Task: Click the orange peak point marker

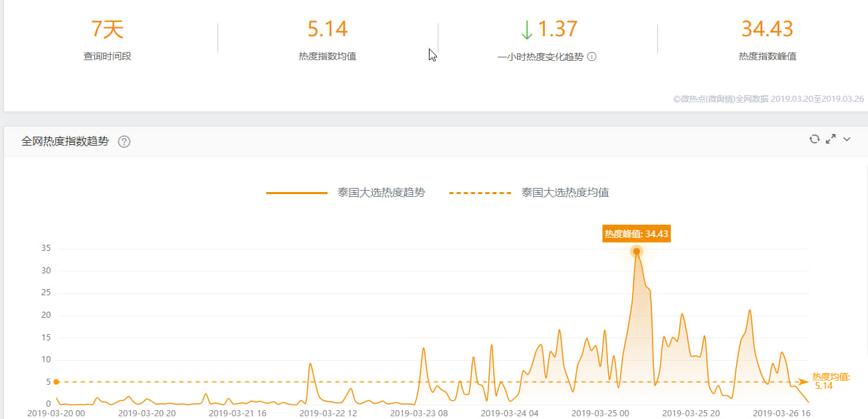Action: [636, 252]
